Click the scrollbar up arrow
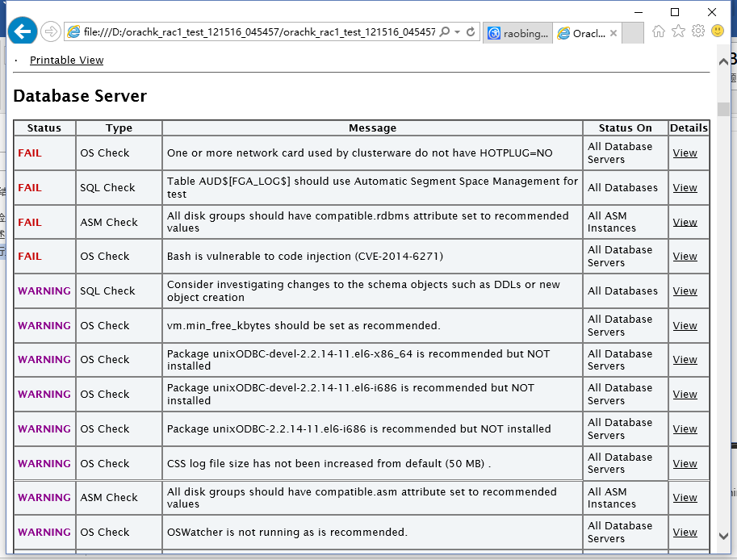 click(724, 61)
